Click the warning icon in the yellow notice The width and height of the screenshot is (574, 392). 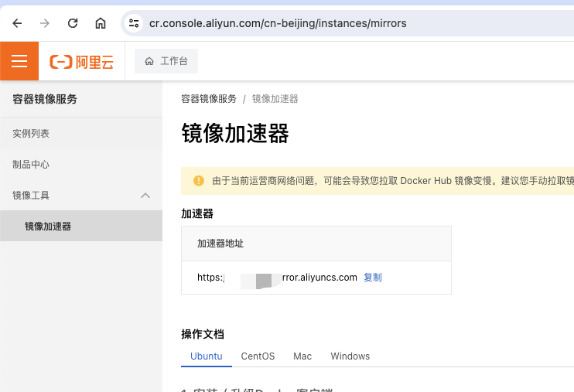(x=199, y=180)
